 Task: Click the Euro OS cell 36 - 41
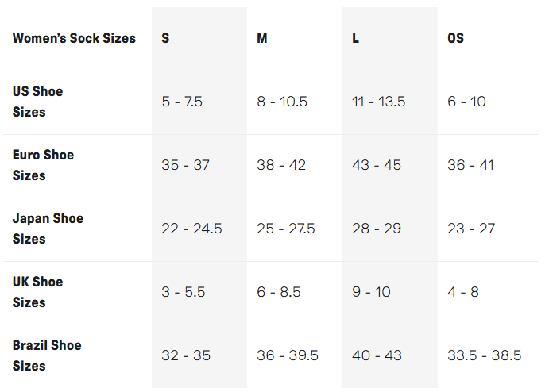[x=471, y=165]
